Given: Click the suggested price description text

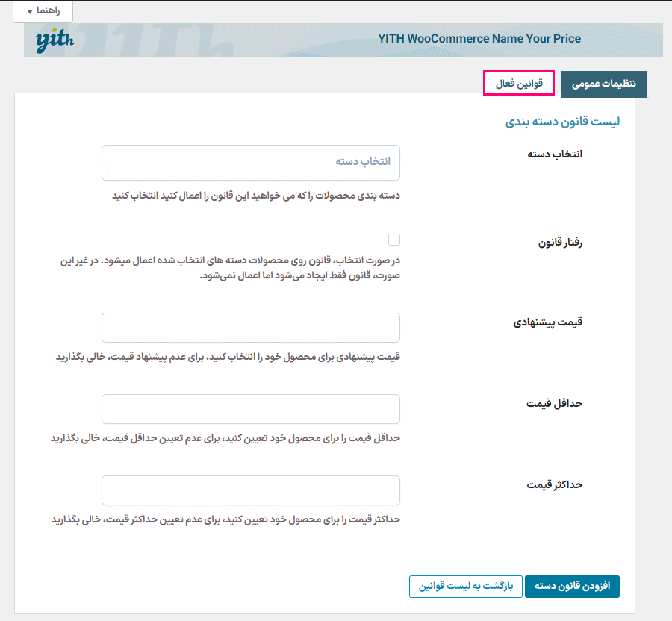Looking at the screenshot, I should pyautogui.click(x=228, y=357).
